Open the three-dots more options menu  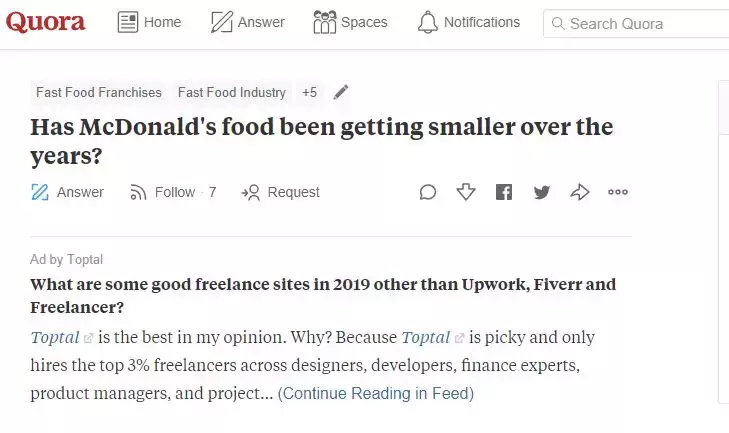[618, 192]
